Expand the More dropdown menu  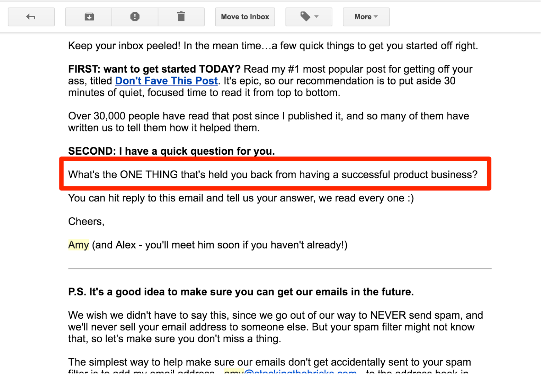(x=366, y=17)
